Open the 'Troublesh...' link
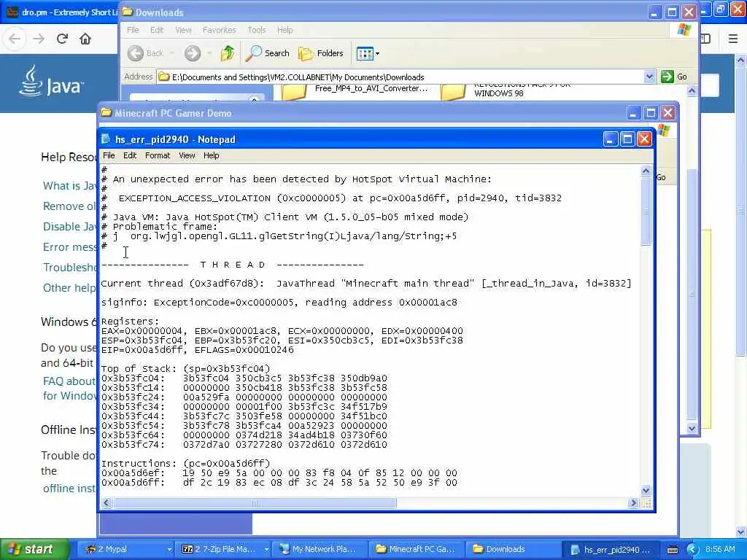 point(69,268)
